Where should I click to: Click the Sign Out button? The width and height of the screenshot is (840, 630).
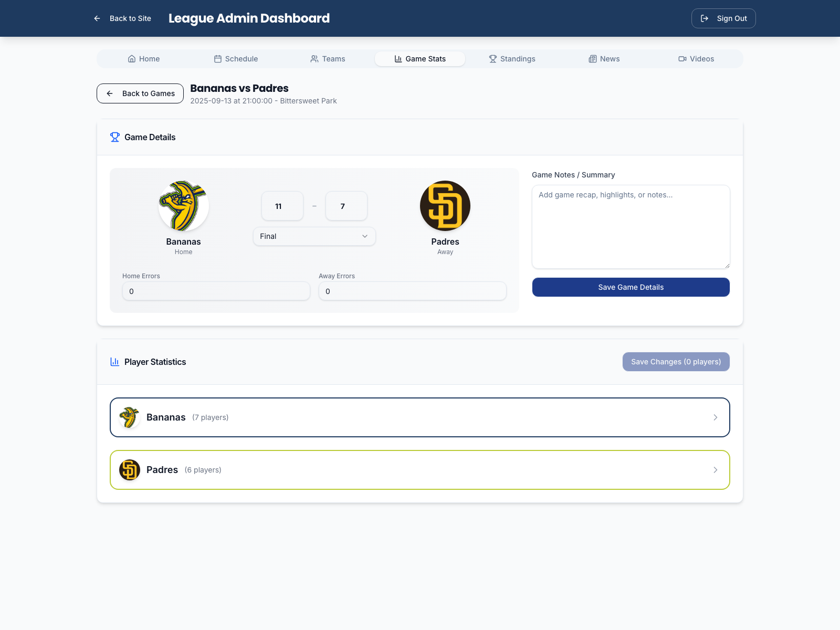(x=723, y=18)
